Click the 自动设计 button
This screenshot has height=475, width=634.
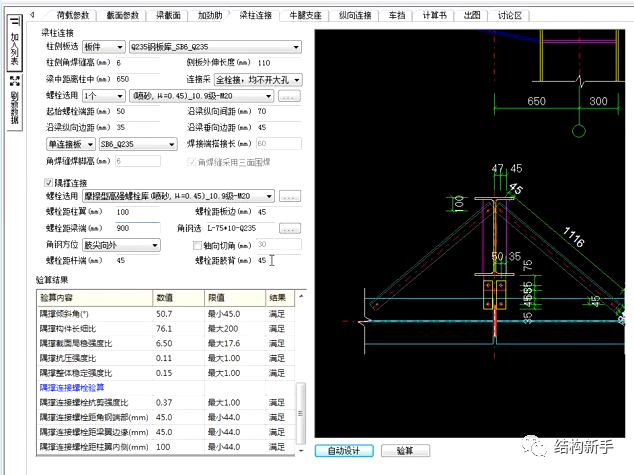344,451
